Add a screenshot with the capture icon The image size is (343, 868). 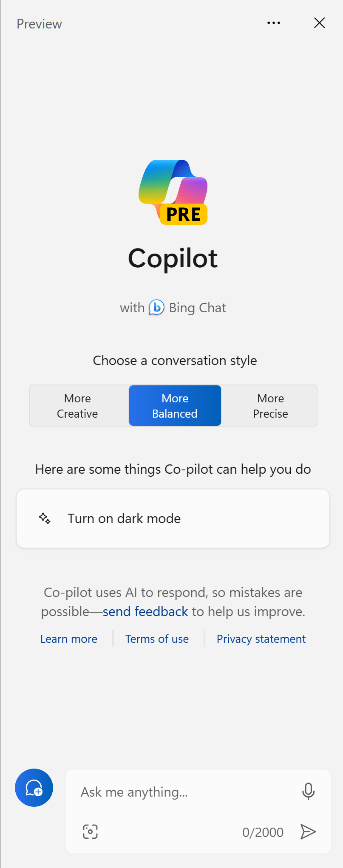tap(90, 832)
